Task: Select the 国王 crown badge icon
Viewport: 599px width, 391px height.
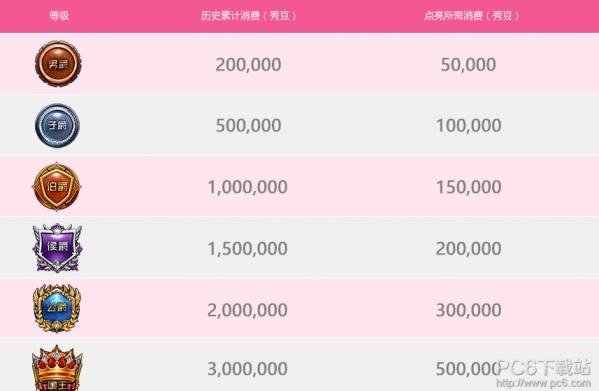Action: [57, 368]
